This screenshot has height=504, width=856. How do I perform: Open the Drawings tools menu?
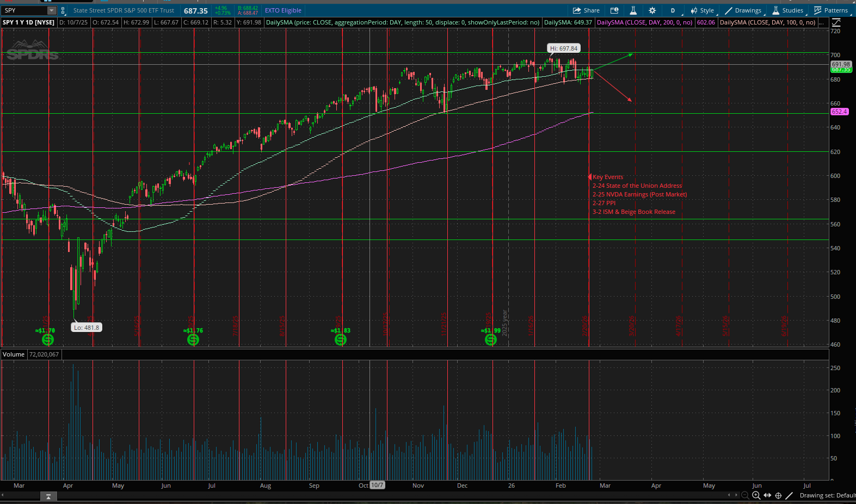click(743, 10)
